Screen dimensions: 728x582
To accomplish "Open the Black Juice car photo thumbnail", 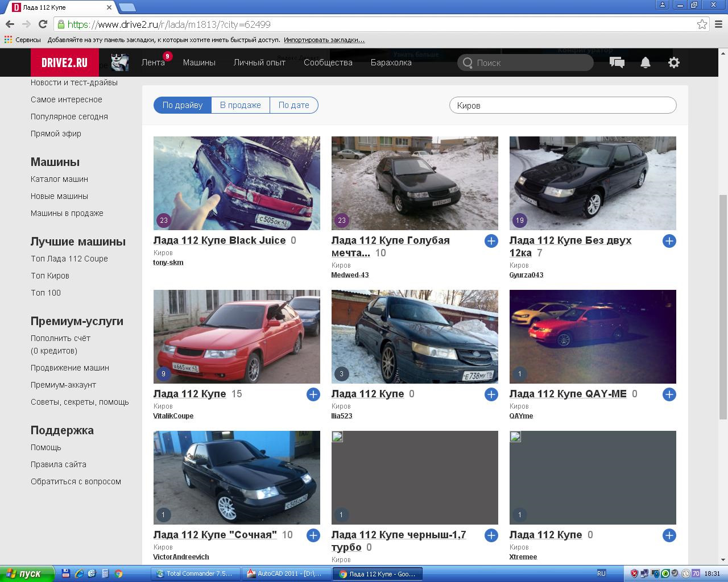I will 237,183.
